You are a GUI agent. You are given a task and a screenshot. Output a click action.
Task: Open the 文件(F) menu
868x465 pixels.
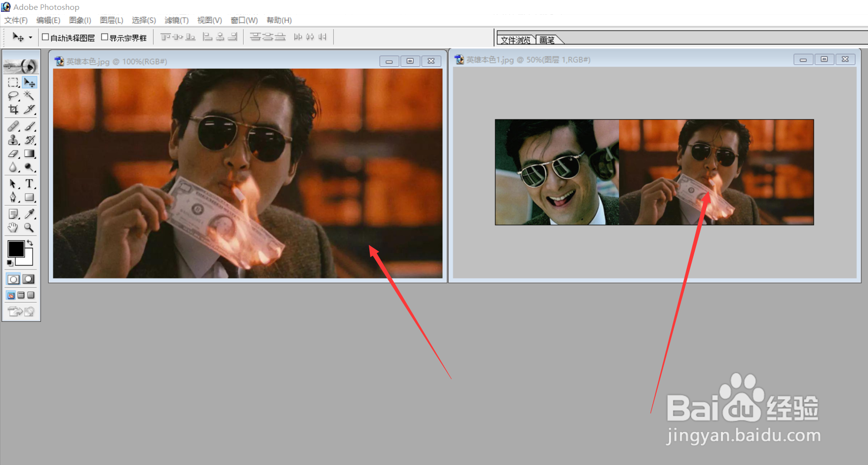pos(16,20)
